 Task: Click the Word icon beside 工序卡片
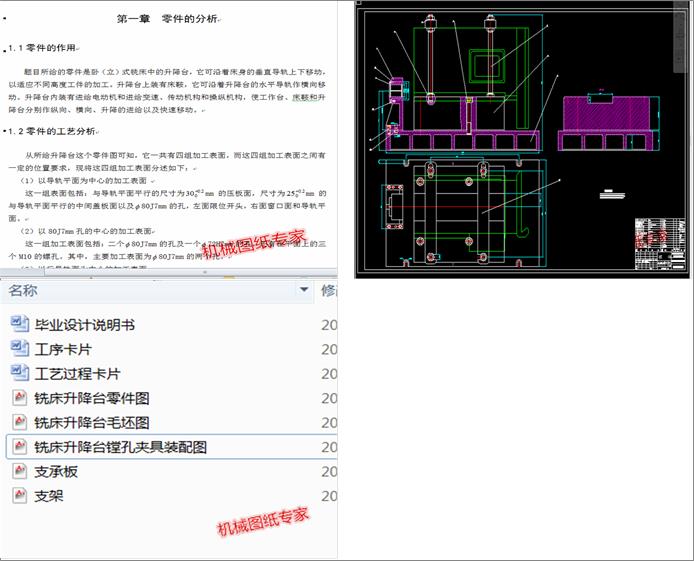19,349
